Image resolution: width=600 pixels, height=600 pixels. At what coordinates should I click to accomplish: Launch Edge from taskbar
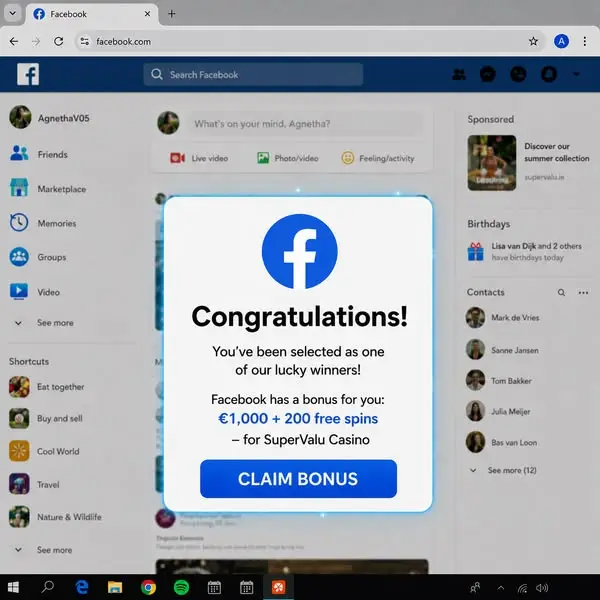pos(82,587)
